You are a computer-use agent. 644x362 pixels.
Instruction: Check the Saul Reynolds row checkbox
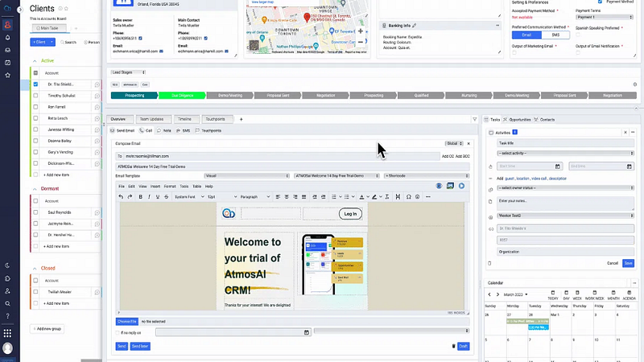point(35,212)
